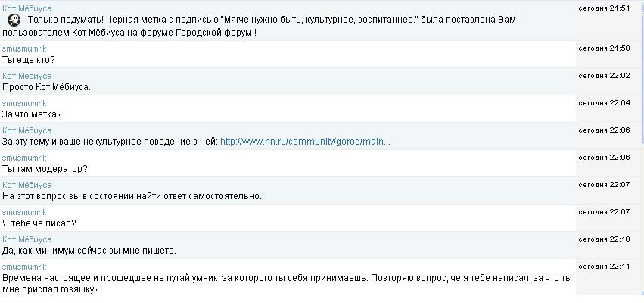Open smusmumrik profile above "Ты еще кто?"
The height and width of the screenshot is (303, 644).
tap(24, 48)
